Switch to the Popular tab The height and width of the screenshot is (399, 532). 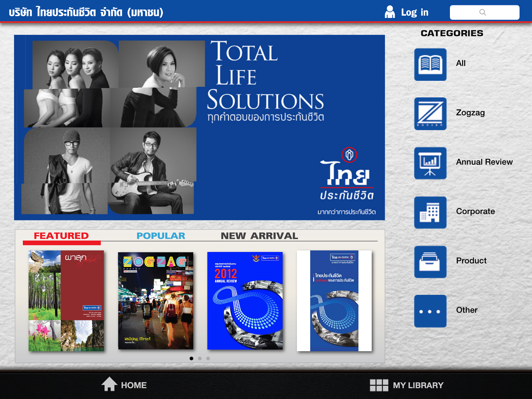161,236
